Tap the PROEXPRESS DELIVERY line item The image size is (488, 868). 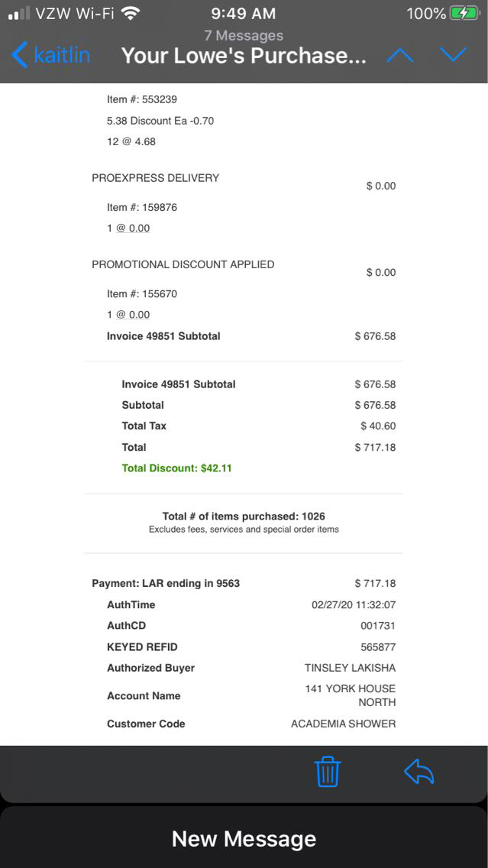(x=155, y=178)
